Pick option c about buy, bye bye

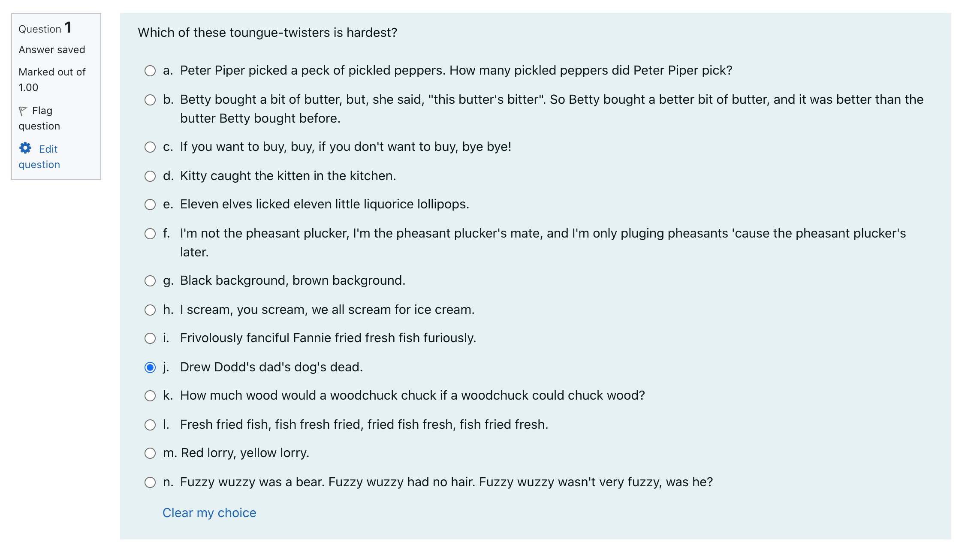[150, 147]
